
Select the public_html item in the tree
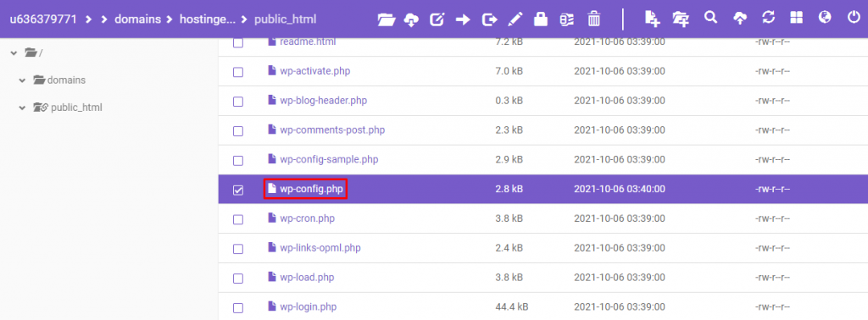click(76, 108)
